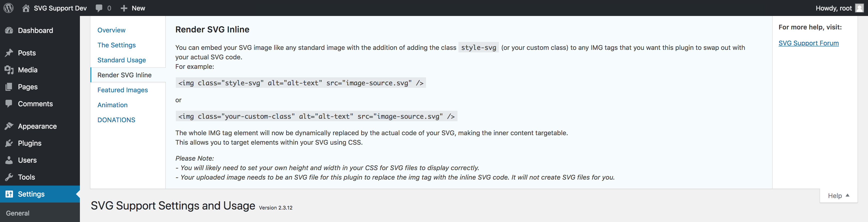The image size is (868, 222).
Task: Click the Comments speech bubble sidebar icon
Action: pos(9,104)
